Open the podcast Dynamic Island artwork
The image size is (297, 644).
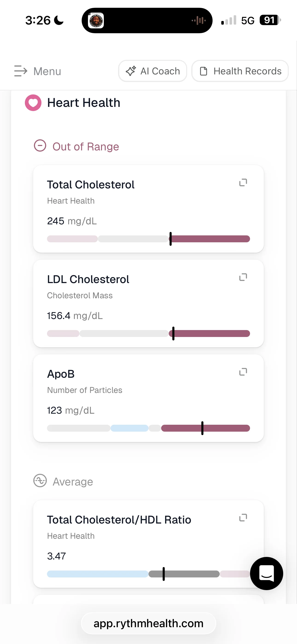(x=96, y=20)
